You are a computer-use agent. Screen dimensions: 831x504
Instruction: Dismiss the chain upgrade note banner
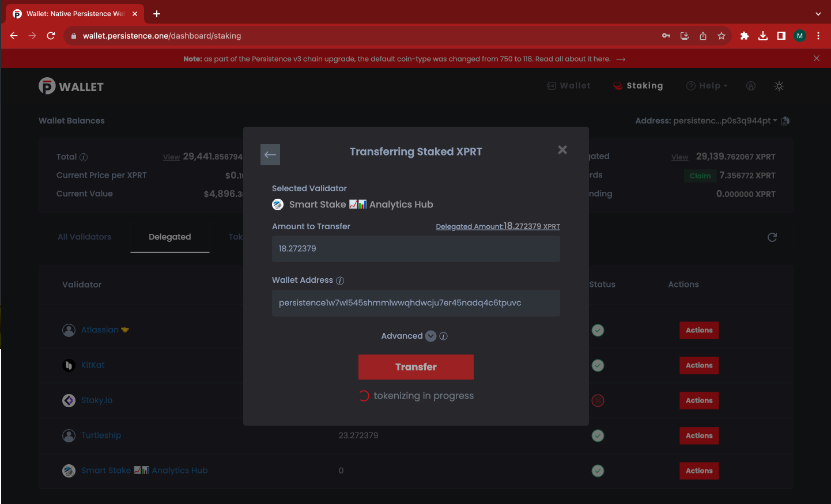tap(817, 58)
